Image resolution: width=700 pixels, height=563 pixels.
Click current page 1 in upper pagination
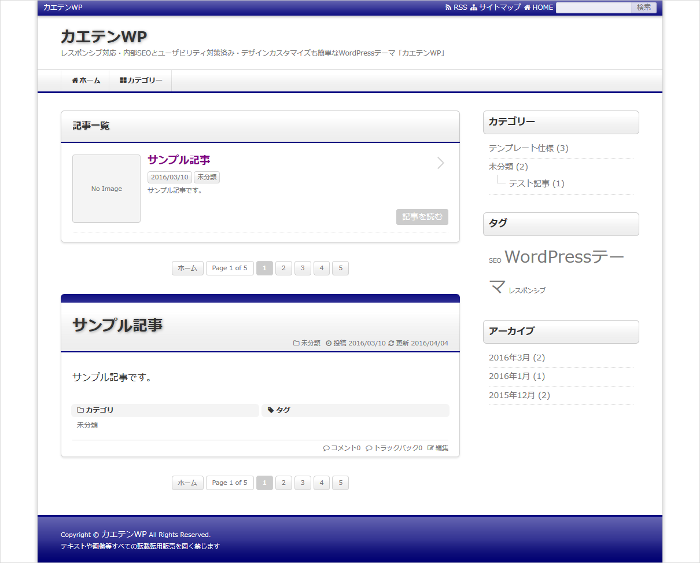[x=264, y=268]
